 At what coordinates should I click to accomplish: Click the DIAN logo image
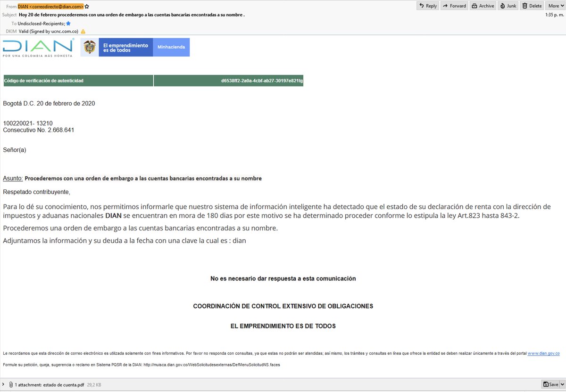click(38, 48)
